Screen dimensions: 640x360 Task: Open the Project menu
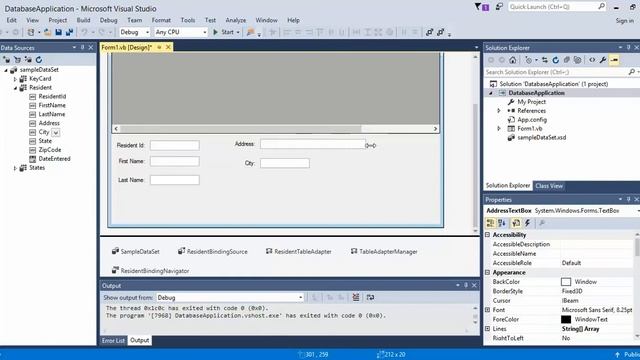click(58, 20)
